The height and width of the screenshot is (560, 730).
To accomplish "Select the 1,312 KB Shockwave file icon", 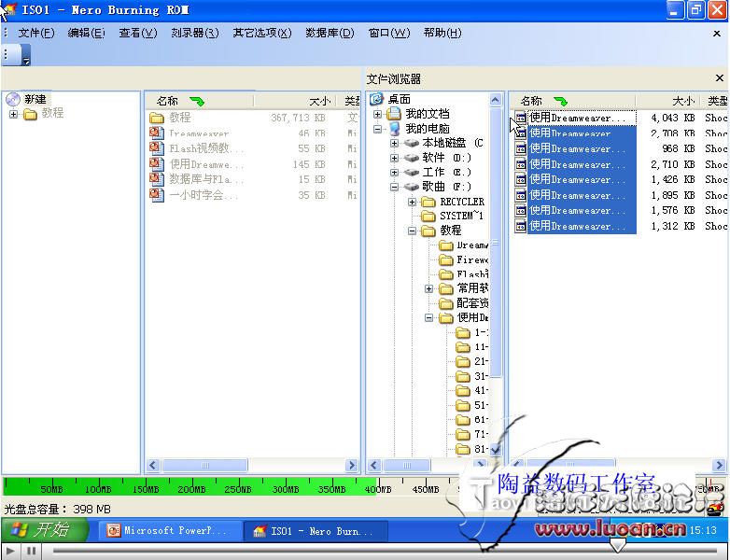I will point(520,226).
